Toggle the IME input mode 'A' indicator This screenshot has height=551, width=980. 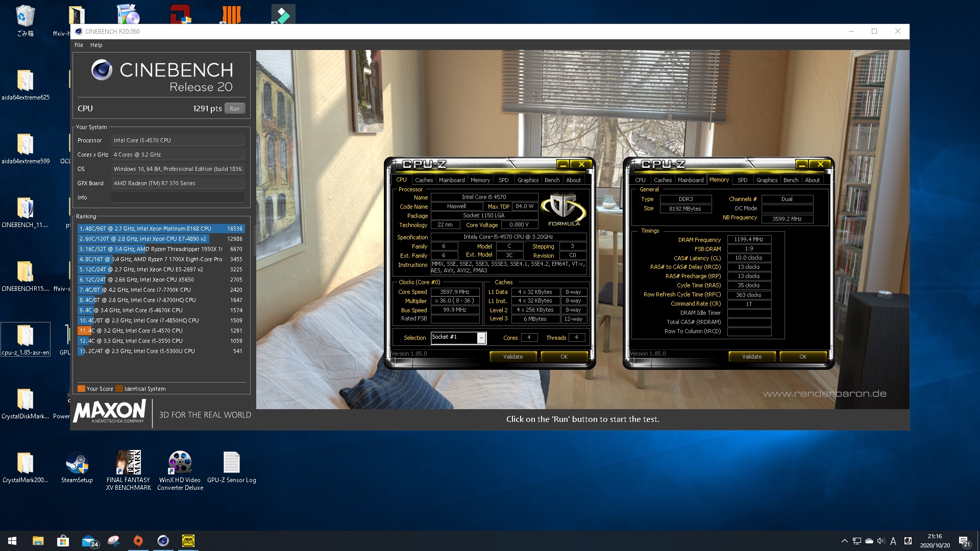tap(893, 541)
